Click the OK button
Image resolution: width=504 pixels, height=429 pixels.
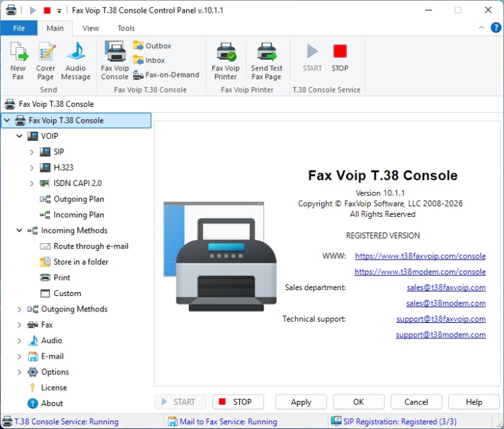tap(359, 402)
